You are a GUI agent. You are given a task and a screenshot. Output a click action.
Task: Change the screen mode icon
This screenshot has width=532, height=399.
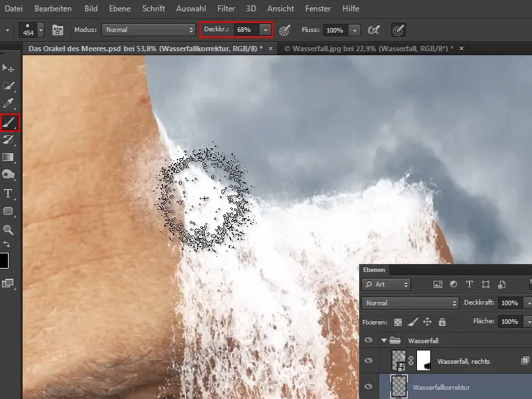[7, 283]
